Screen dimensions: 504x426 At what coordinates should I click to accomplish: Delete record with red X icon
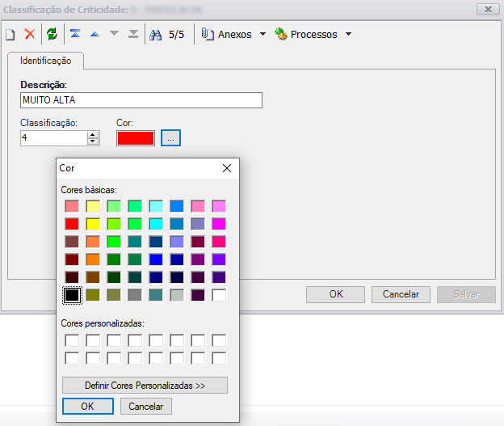coord(30,34)
